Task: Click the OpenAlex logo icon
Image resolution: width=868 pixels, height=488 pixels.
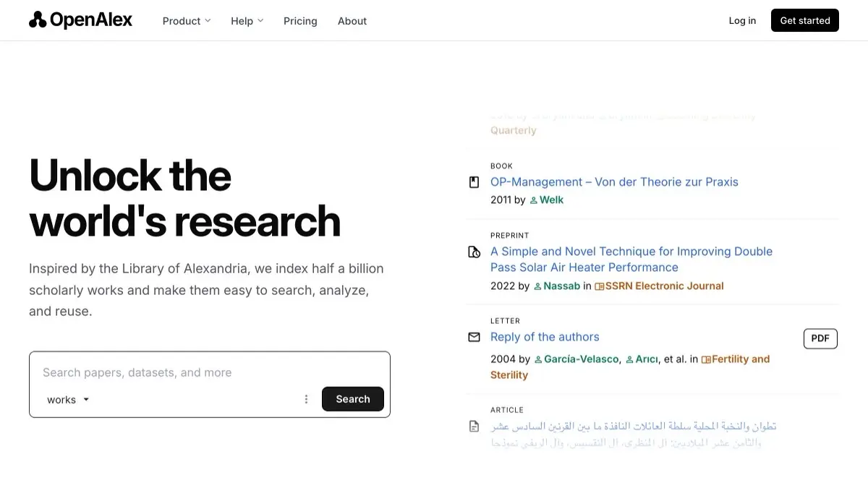Action: (38, 20)
